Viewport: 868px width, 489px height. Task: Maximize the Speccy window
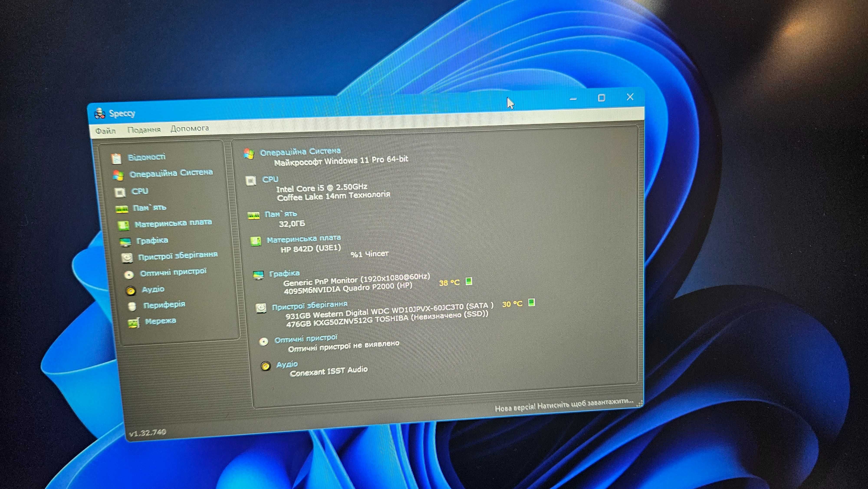coord(601,98)
